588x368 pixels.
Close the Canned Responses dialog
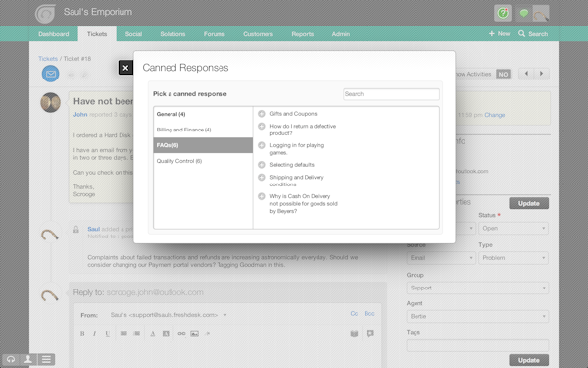125,68
